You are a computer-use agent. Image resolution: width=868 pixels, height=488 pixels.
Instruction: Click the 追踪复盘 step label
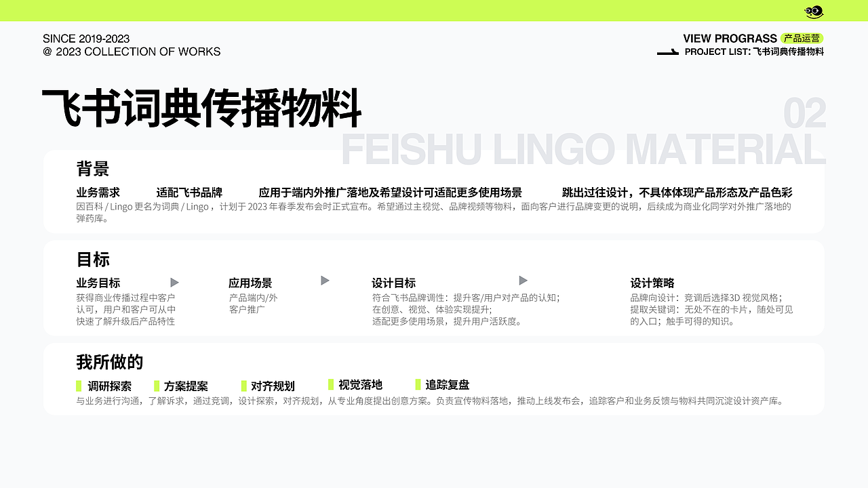pyautogui.click(x=448, y=385)
